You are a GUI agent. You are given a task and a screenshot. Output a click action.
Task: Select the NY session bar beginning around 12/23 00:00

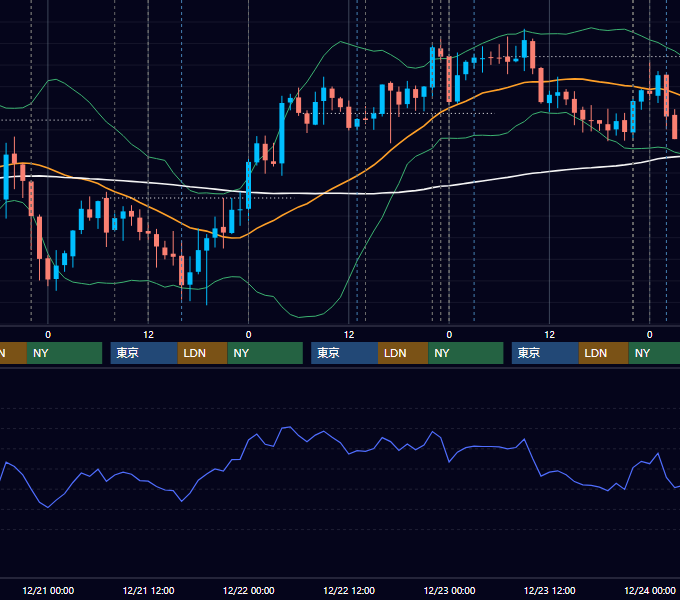[466, 353]
